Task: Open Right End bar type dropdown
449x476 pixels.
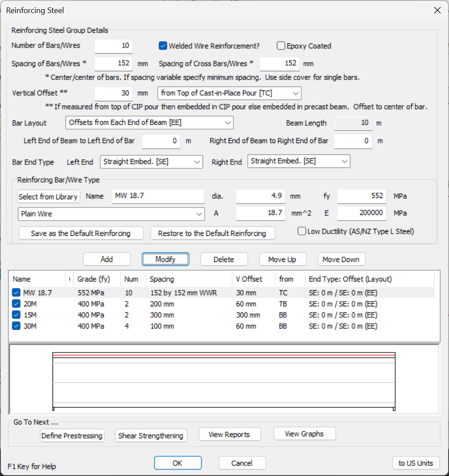Action: [299, 161]
